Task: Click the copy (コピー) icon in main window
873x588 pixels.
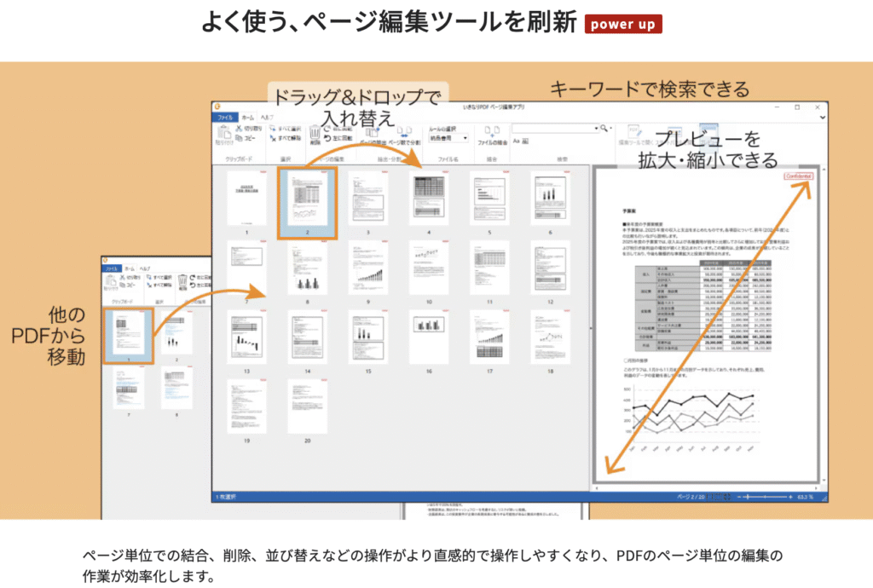Action: [239, 138]
